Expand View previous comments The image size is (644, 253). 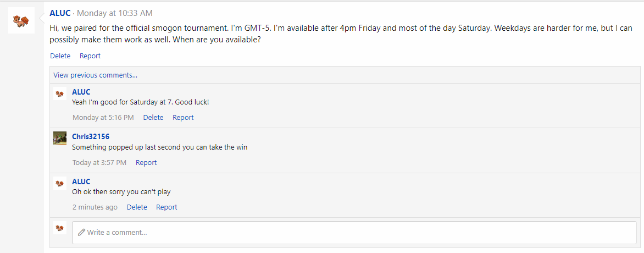coord(95,75)
